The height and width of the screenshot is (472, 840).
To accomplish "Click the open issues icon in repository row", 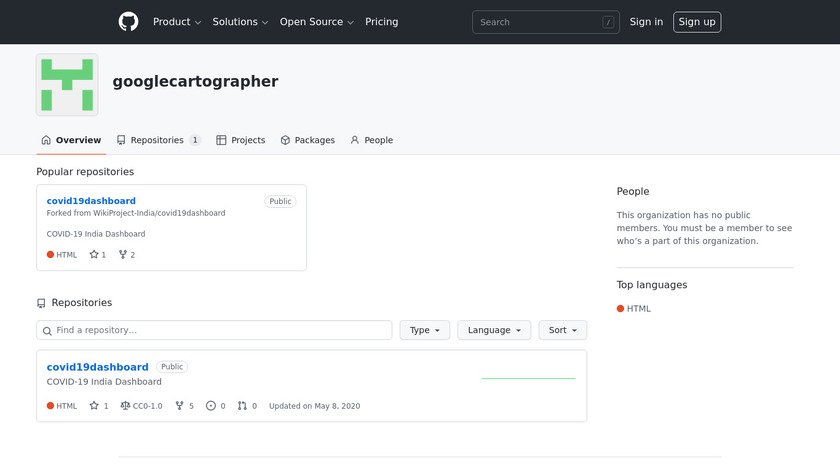I will click(x=211, y=406).
